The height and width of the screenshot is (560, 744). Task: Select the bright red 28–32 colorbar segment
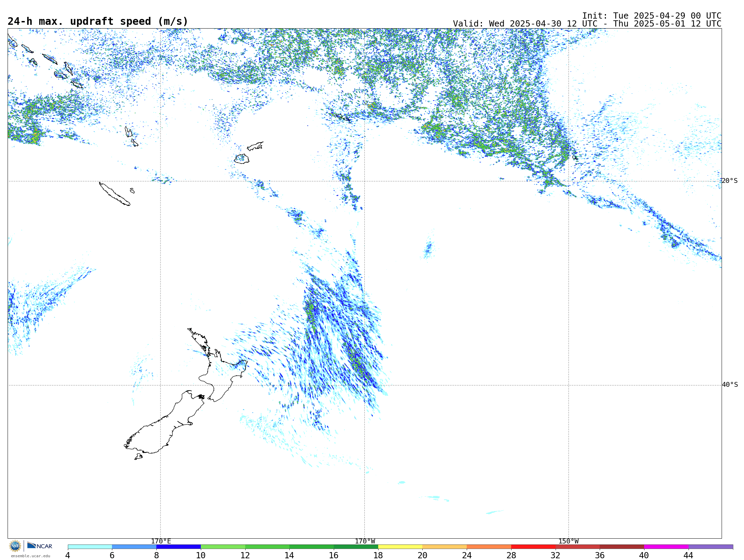(533, 547)
